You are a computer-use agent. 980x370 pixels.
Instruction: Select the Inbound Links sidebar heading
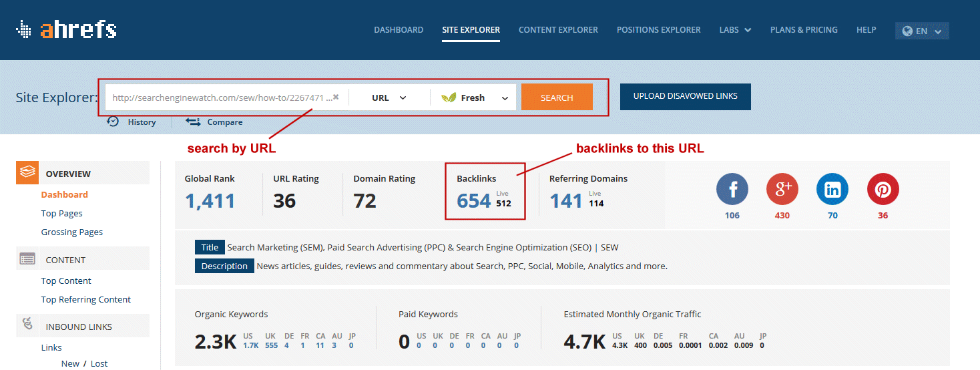coord(79,327)
